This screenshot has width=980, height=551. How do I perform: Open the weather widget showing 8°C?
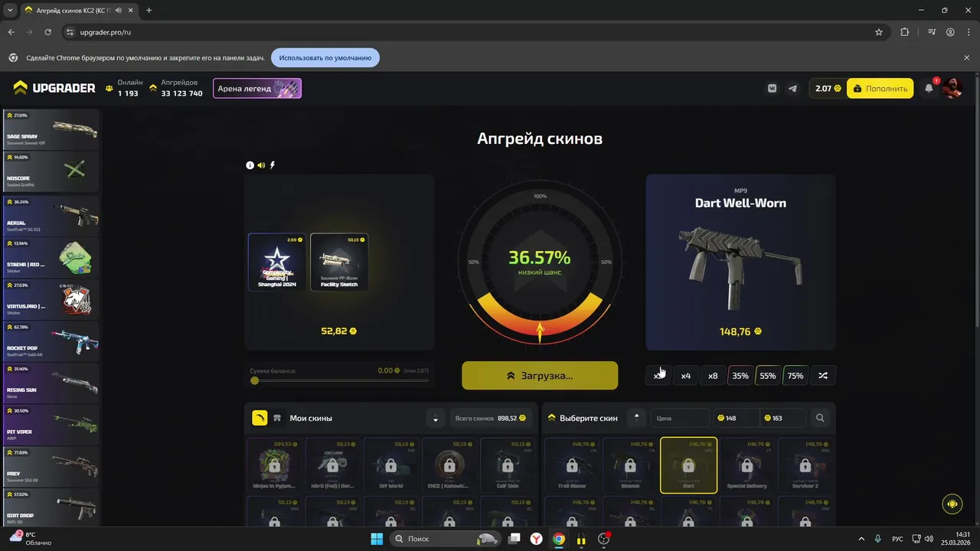(x=31, y=539)
